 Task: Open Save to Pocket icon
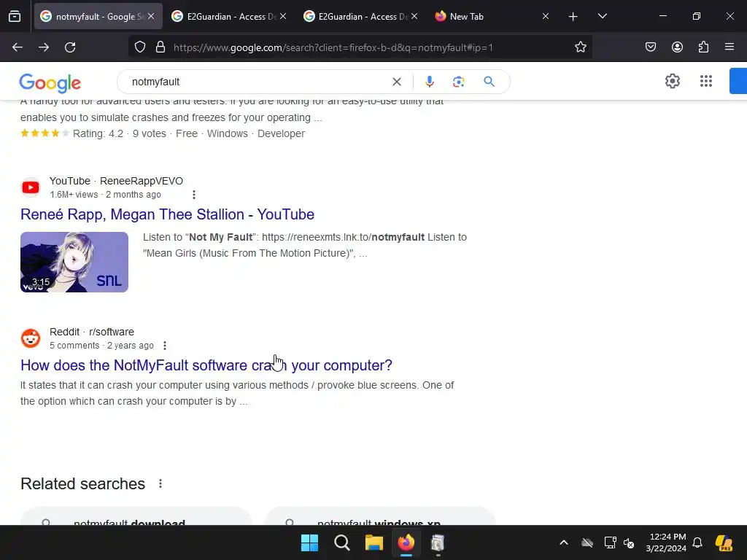click(x=651, y=47)
